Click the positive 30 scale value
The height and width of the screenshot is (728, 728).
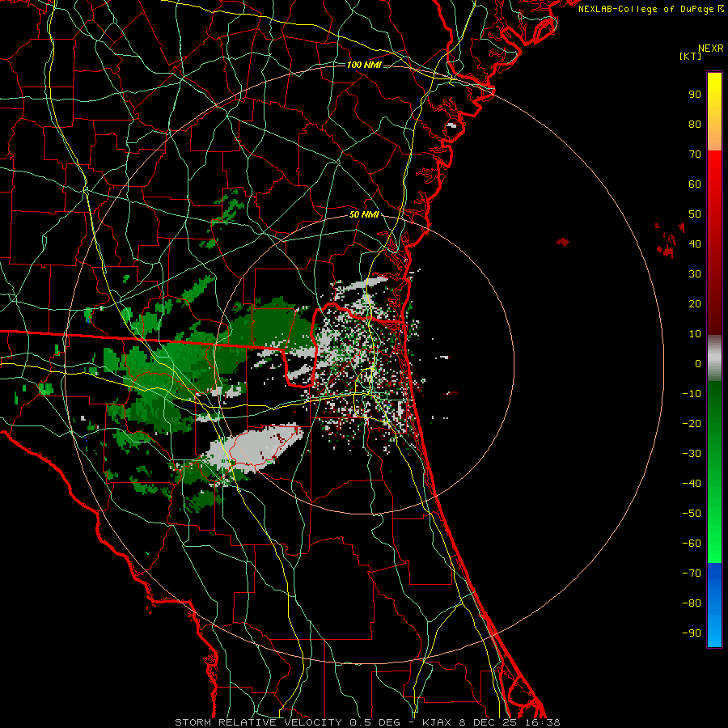pyautogui.click(x=695, y=274)
